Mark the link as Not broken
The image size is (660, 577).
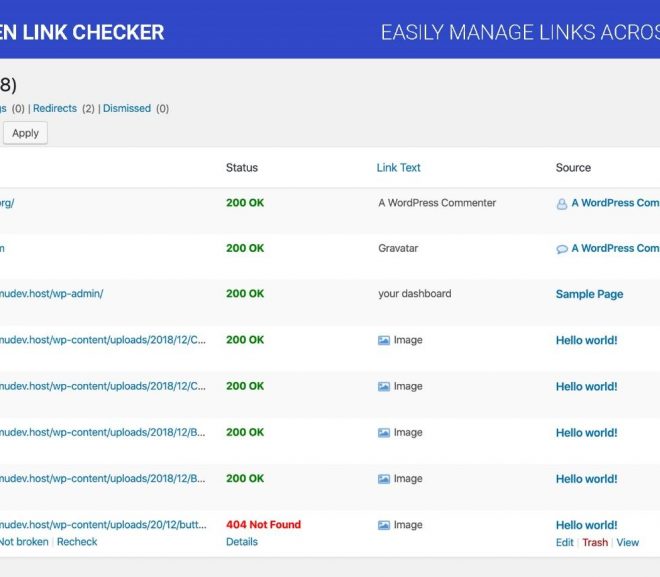click(24, 542)
